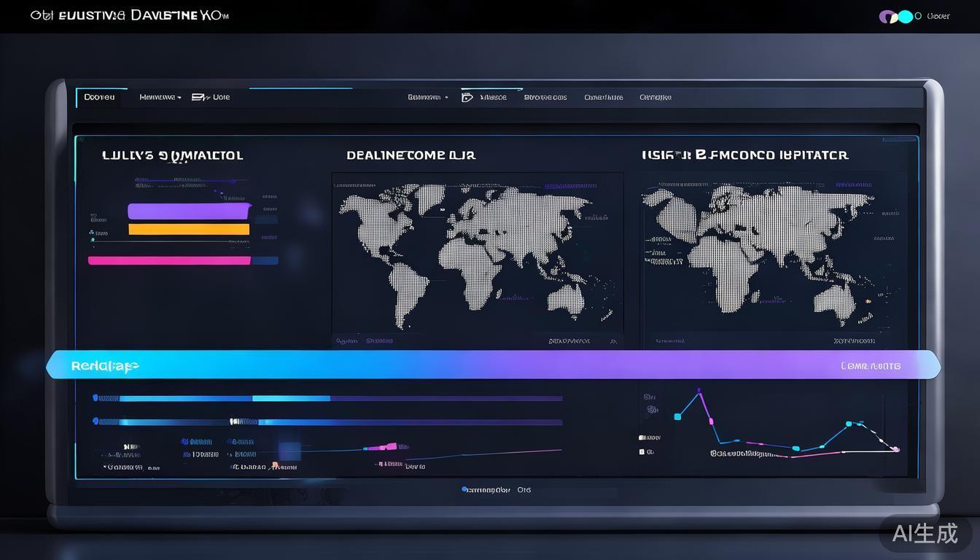Click the tag-shaped icon in the center navigation
Image resolution: width=980 pixels, height=560 pixels.
[467, 97]
